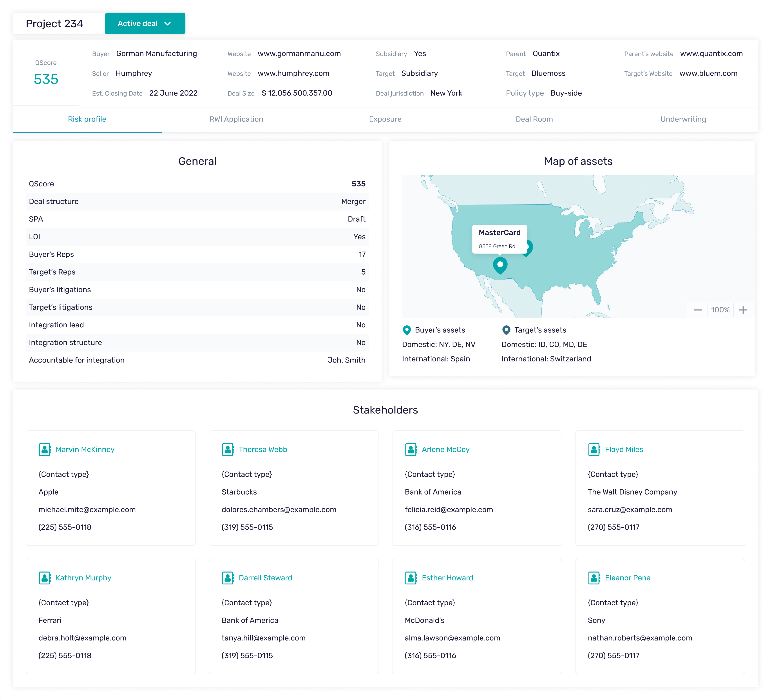Click the MasterCard location pin on the map
This screenshot has height=700, width=771.
[x=500, y=265]
